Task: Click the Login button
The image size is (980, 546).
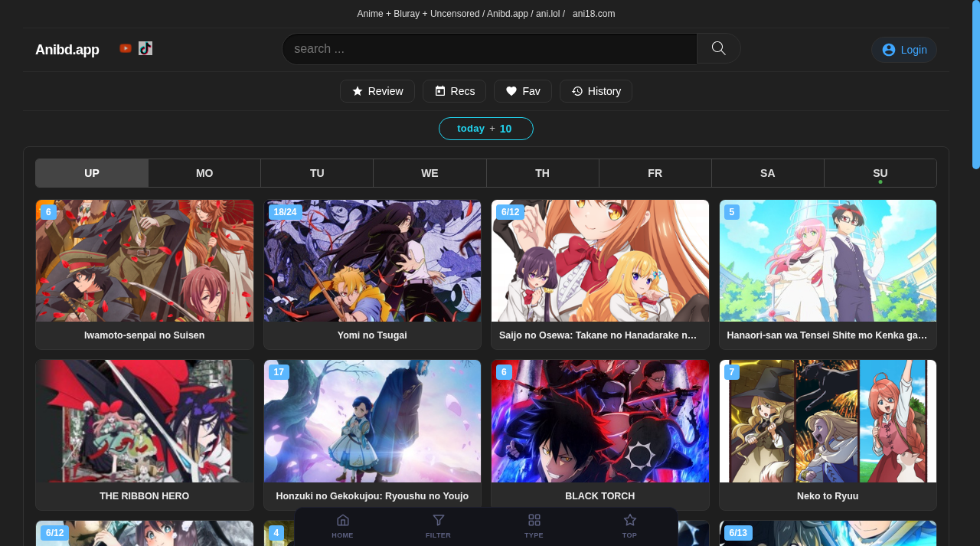Action: pyautogui.click(x=904, y=50)
